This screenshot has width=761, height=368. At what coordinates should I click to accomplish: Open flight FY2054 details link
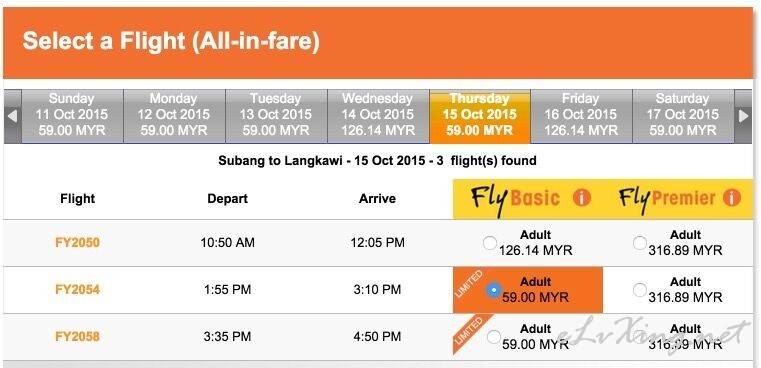(78, 289)
